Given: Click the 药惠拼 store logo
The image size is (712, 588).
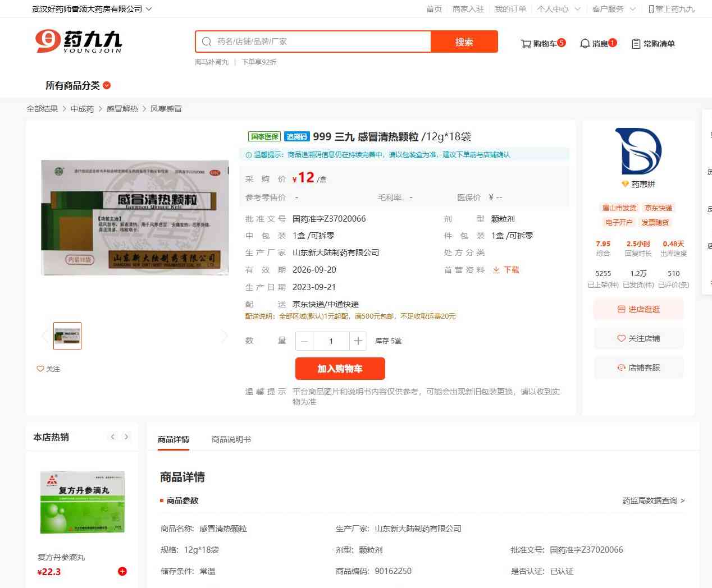Looking at the screenshot, I should click(x=638, y=151).
